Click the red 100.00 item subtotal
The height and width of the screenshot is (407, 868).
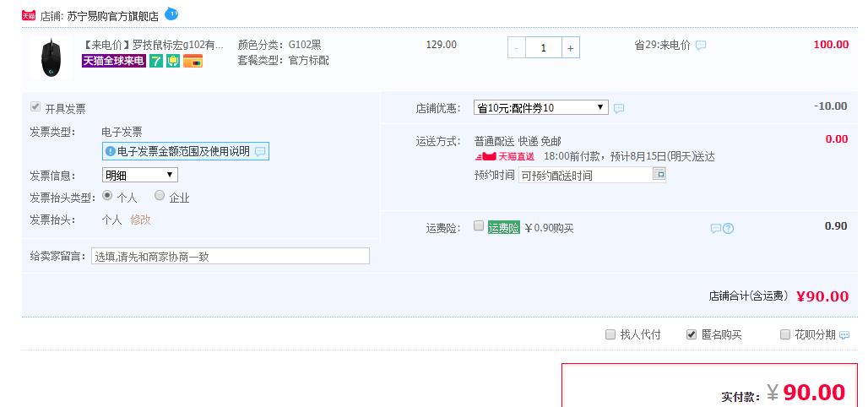(x=831, y=45)
